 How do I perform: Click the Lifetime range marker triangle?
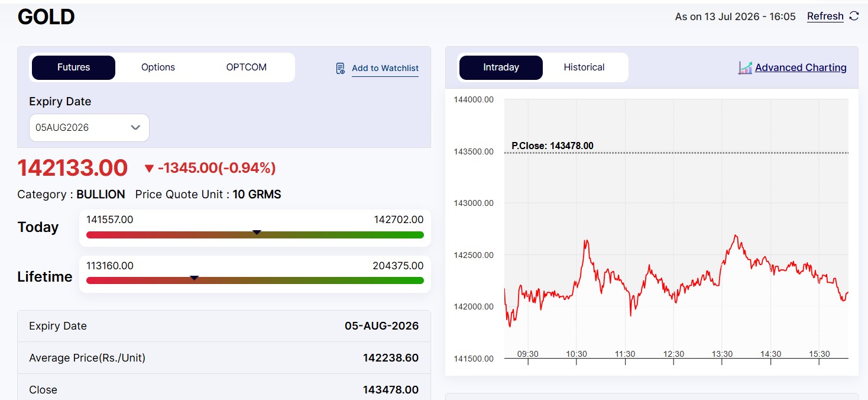pyautogui.click(x=194, y=278)
